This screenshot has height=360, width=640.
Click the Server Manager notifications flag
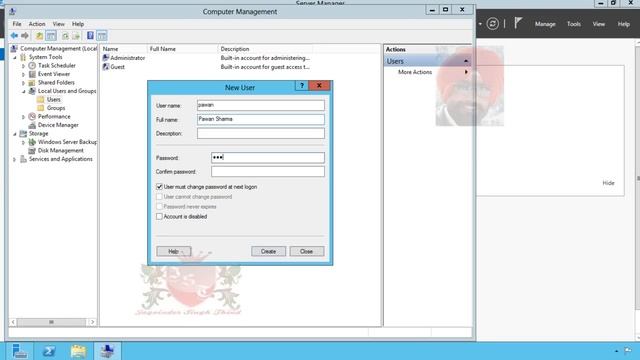518,23
